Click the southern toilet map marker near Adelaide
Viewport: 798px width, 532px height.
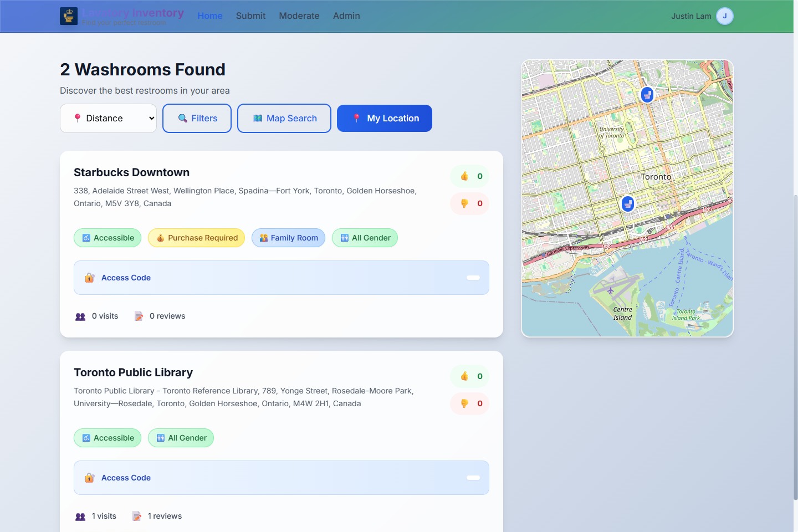coord(628,204)
